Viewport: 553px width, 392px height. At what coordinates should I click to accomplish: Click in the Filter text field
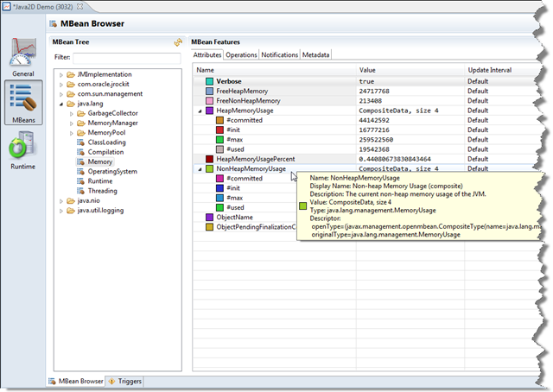127,58
